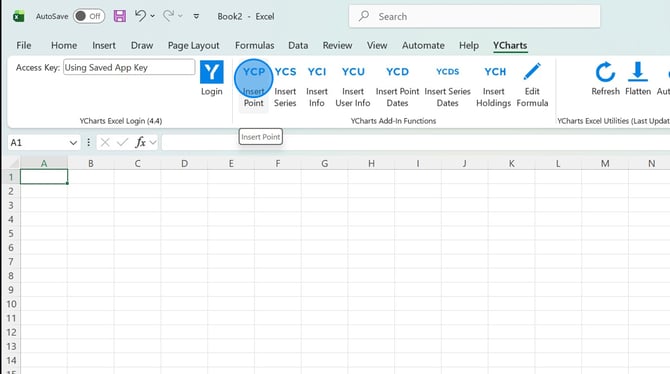Toggle the AutoSave switch

(89, 16)
